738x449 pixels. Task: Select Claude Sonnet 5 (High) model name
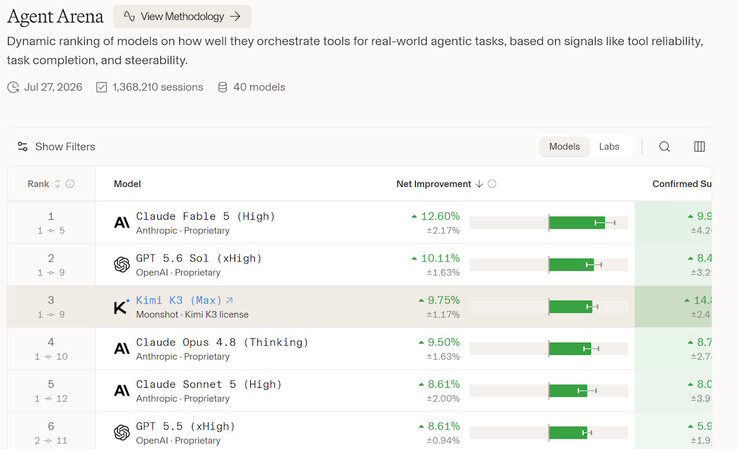[x=209, y=384]
